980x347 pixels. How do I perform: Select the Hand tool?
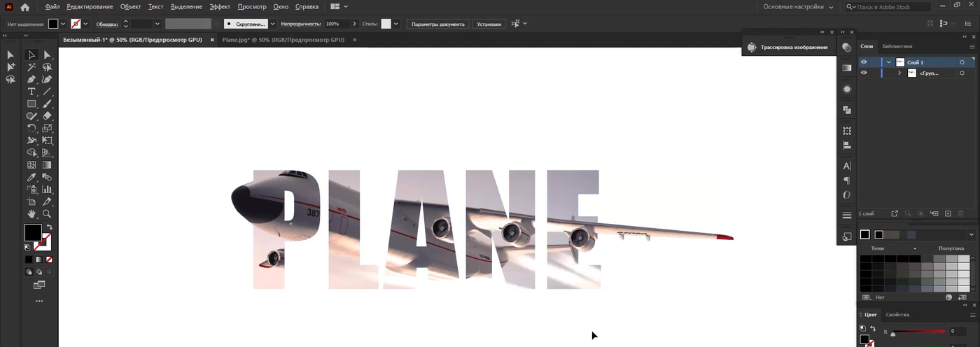31,214
